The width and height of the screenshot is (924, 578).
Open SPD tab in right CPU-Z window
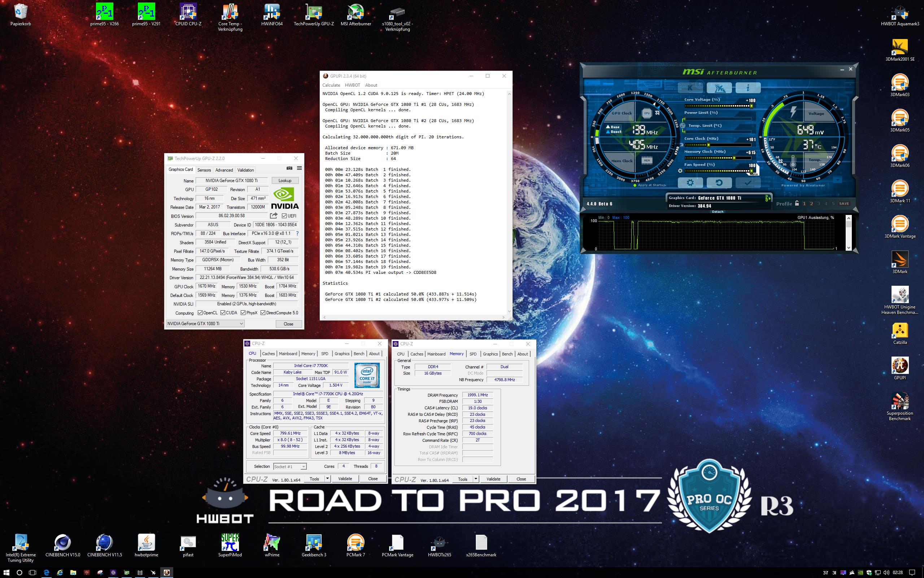(x=473, y=354)
